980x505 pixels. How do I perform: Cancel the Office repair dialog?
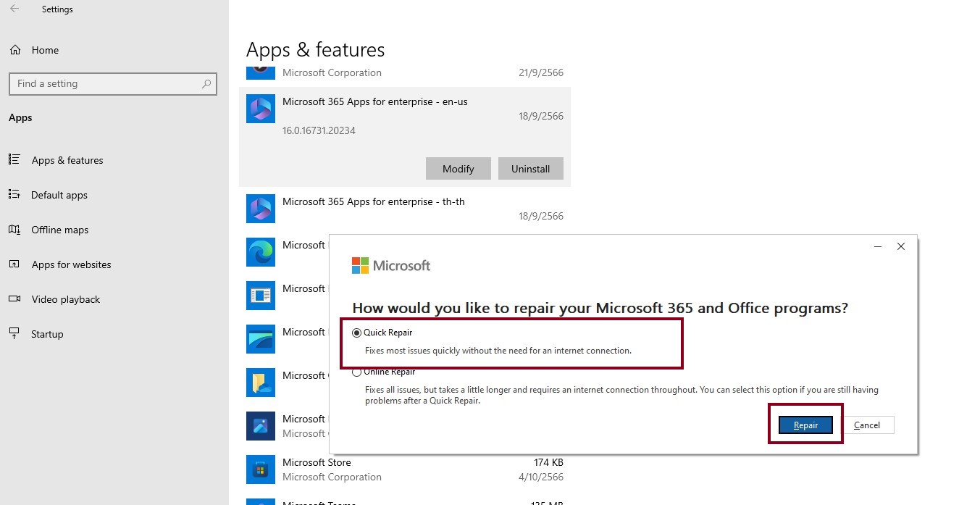(867, 425)
